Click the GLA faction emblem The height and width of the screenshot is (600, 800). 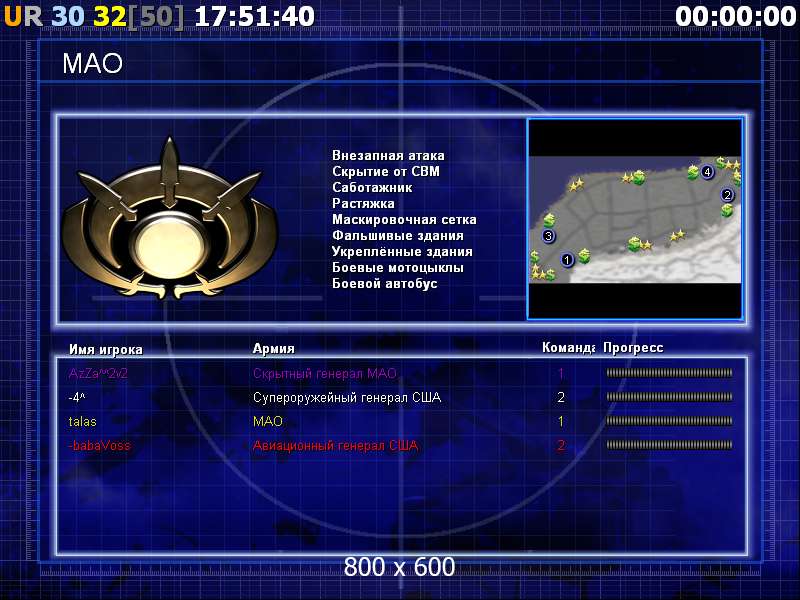pos(170,217)
